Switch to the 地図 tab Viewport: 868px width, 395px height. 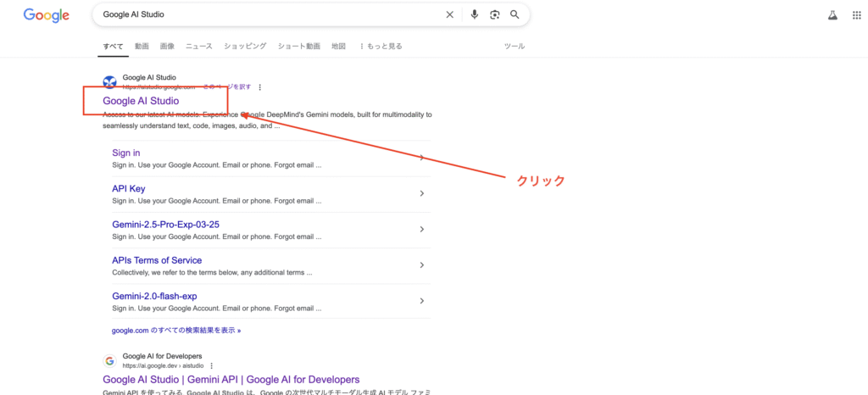339,47
